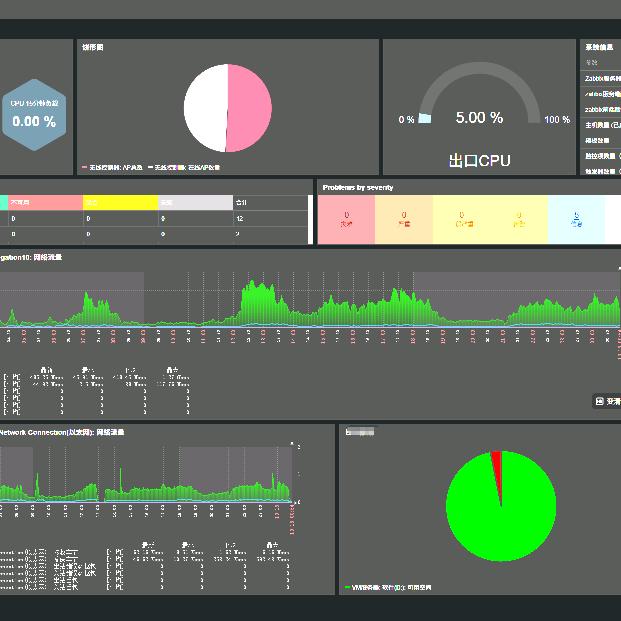Click the pink legend marker under pie chart
The image size is (621, 621).
tap(84, 167)
